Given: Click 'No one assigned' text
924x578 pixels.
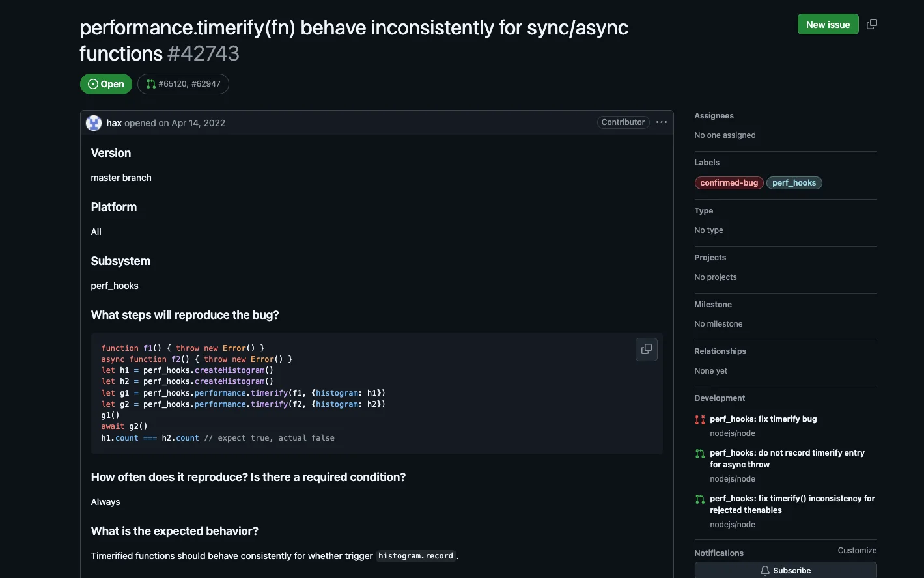Looking at the screenshot, I should pyautogui.click(x=725, y=135).
